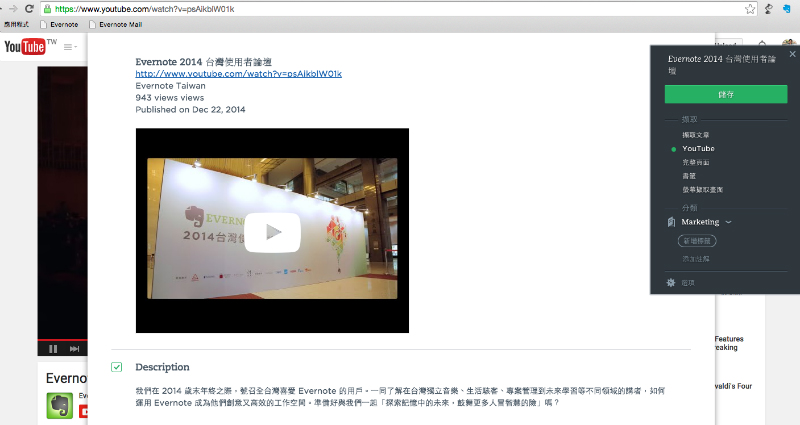Open the YouTube account avatar
Screen dimensions: 800x425
pos(789,43)
